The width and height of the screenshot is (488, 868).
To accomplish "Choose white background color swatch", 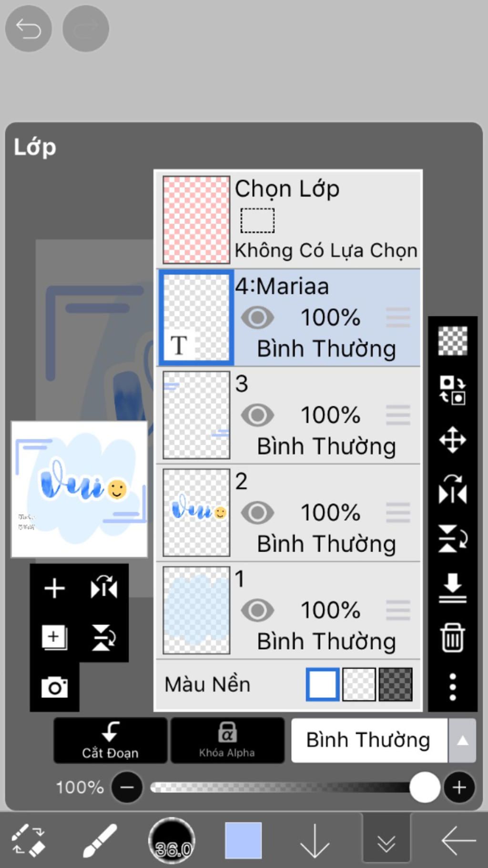I will (x=323, y=684).
